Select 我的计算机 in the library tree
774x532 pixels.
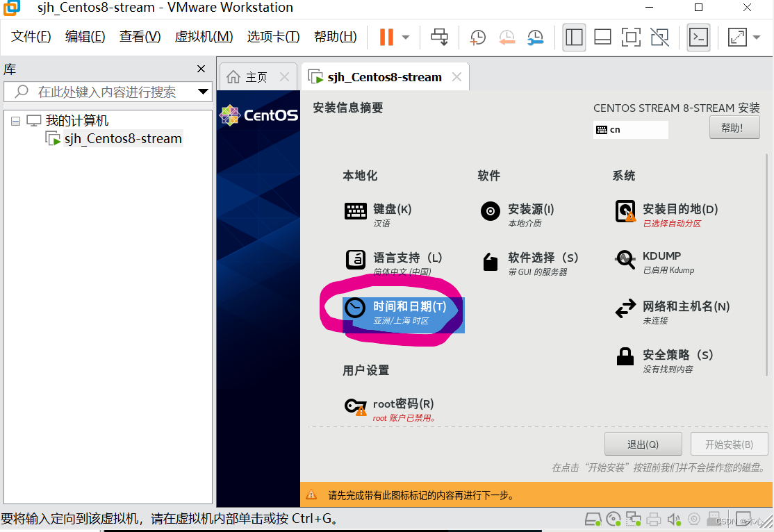tap(76, 120)
